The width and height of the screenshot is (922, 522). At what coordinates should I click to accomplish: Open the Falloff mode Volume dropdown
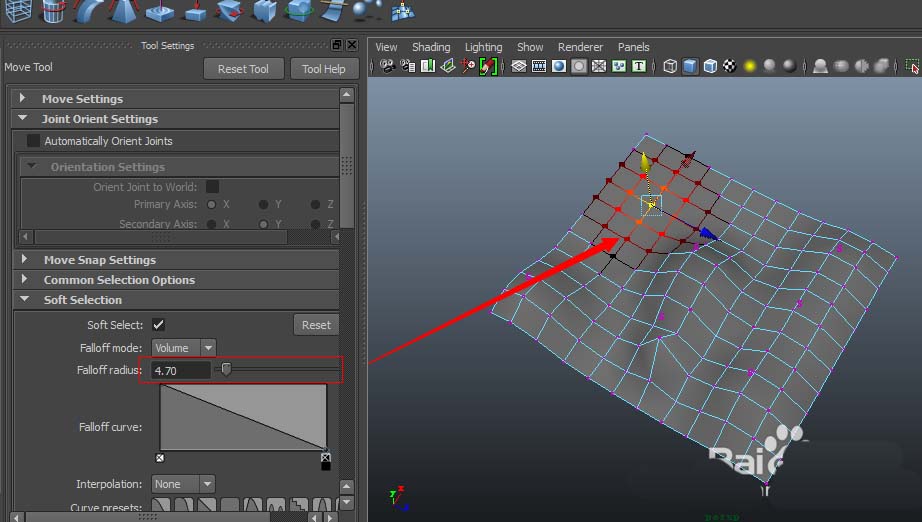tap(183, 348)
